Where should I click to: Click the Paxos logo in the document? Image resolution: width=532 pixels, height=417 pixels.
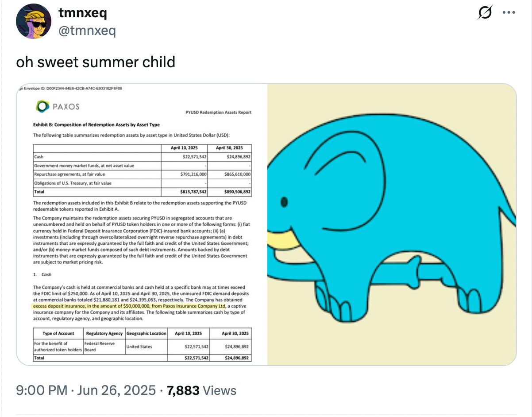point(58,106)
